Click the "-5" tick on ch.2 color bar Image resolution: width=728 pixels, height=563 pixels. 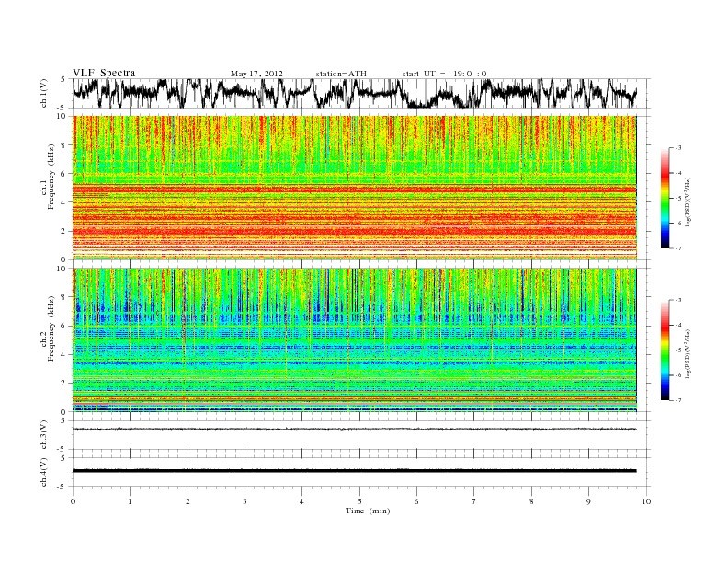678,350
